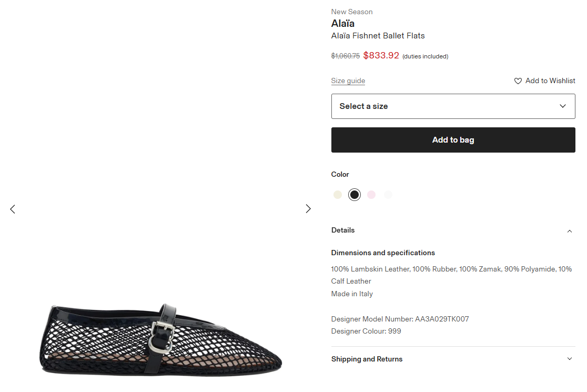This screenshot has height=392, width=587.
Task: Expand the Shipping and Returns chevron
Action: [569, 359]
